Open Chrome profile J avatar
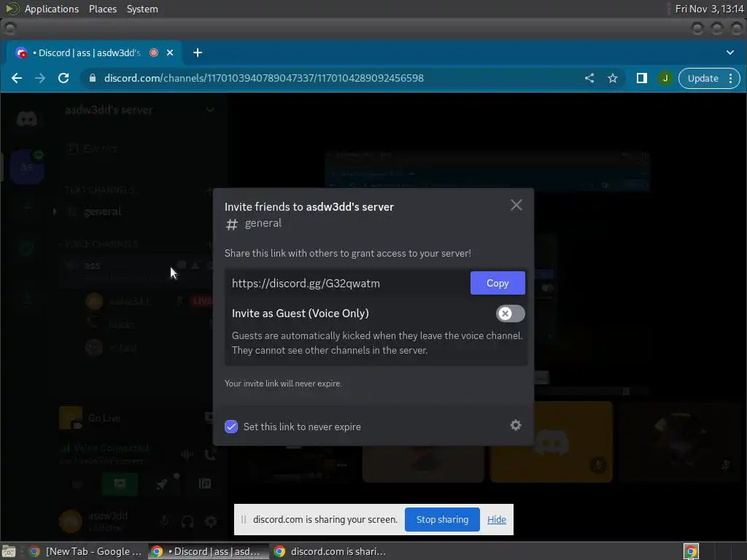Viewport: 747px width, 560px height. [665, 78]
